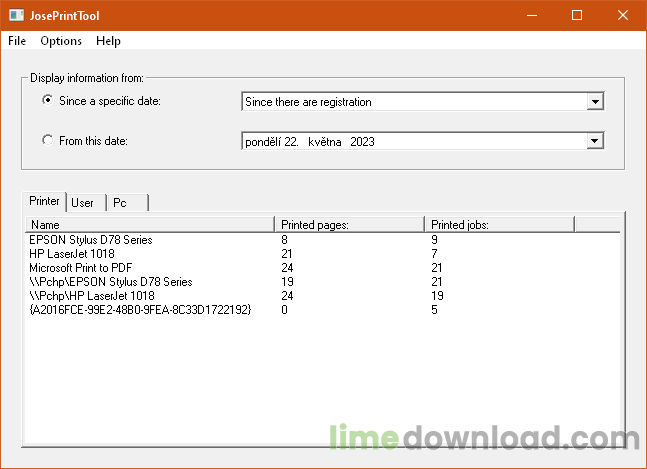Expand the 'Since there are registration' dropdown
Viewport: 647px width, 469px height.
595,102
